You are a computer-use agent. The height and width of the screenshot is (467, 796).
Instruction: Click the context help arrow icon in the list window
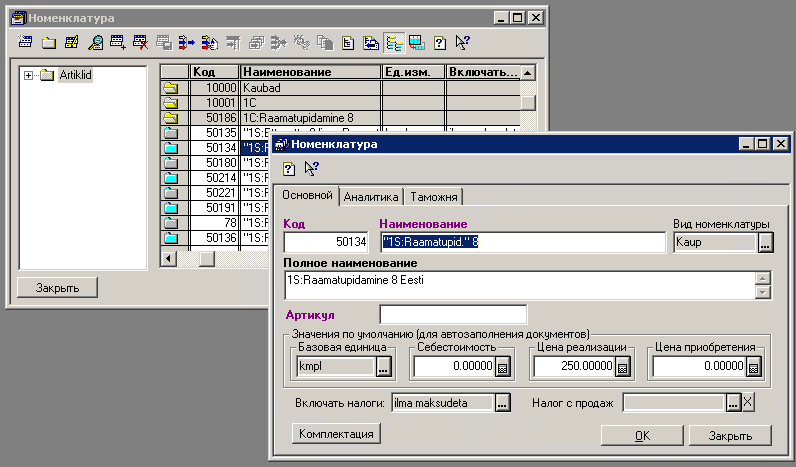click(x=462, y=43)
